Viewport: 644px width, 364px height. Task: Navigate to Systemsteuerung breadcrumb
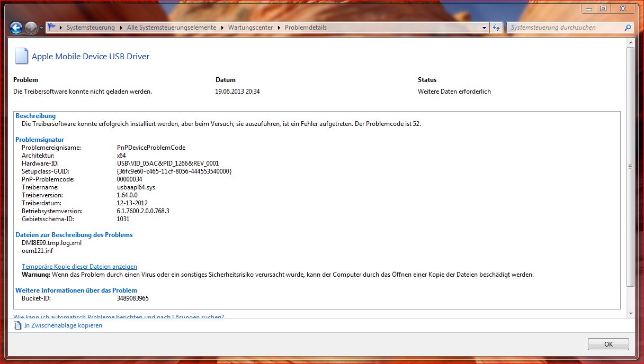pyautogui.click(x=91, y=28)
